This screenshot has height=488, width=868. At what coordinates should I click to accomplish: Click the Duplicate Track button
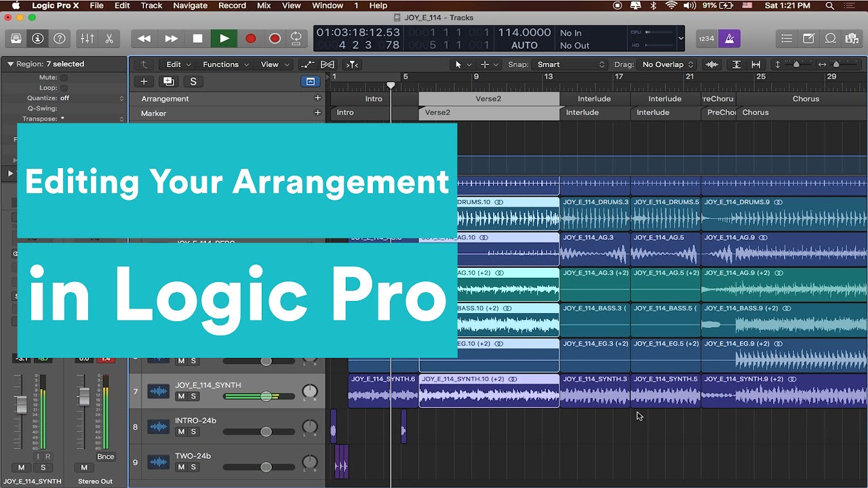tap(168, 81)
